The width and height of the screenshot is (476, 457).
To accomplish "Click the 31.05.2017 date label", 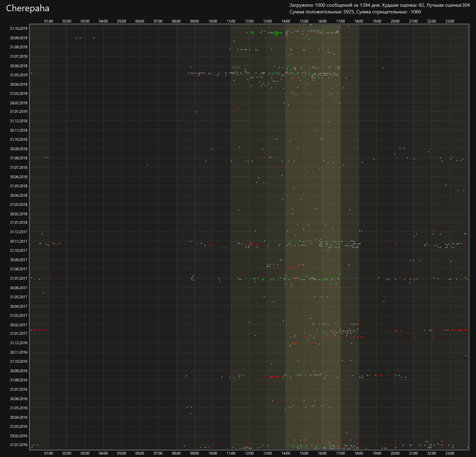I will click(19, 297).
